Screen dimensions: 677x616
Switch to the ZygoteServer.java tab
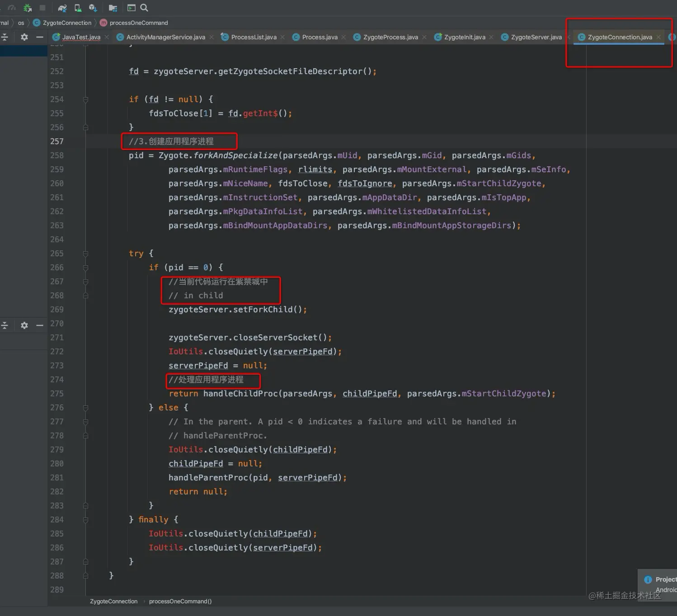pos(536,37)
